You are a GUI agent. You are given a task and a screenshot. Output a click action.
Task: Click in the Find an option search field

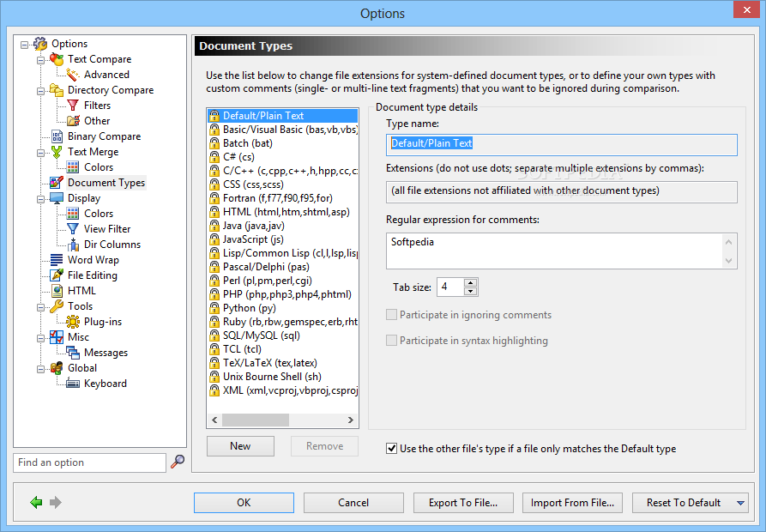(90, 462)
